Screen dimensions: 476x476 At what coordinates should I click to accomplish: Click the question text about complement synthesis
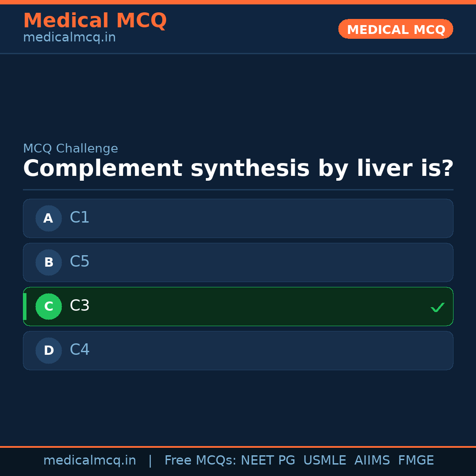pyautogui.click(x=238, y=169)
